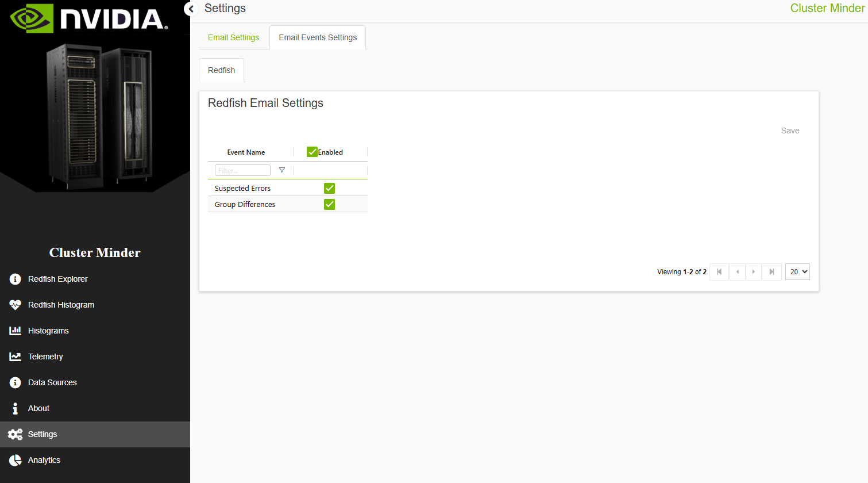Click the Histograms bar chart icon
868x483 pixels.
point(16,331)
